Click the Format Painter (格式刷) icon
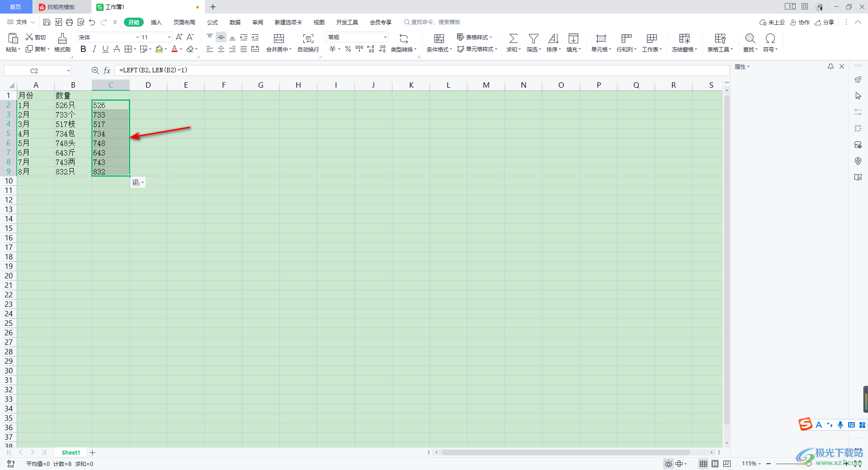The image size is (868, 470). point(62,38)
